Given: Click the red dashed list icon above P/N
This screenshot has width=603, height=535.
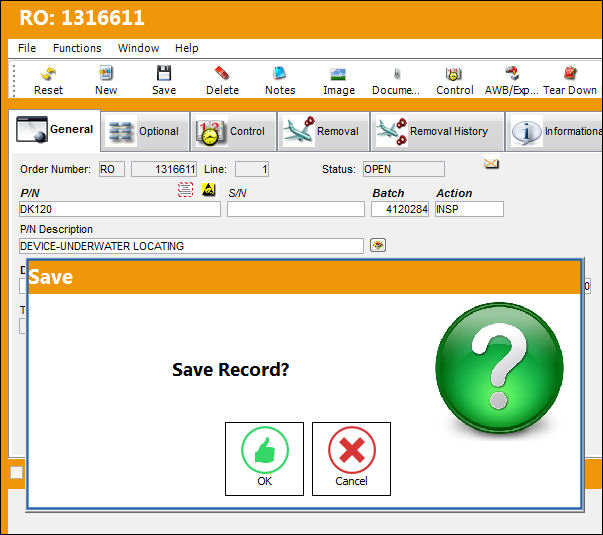Looking at the screenshot, I should pos(185,190).
